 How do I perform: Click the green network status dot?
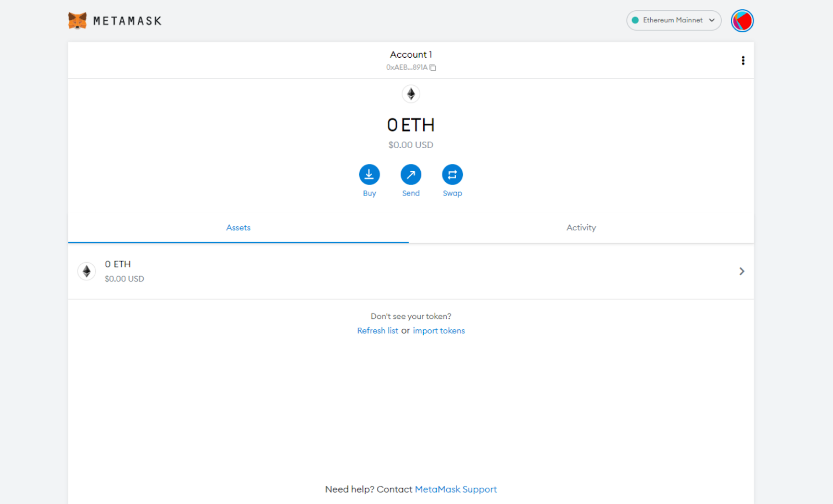(636, 20)
